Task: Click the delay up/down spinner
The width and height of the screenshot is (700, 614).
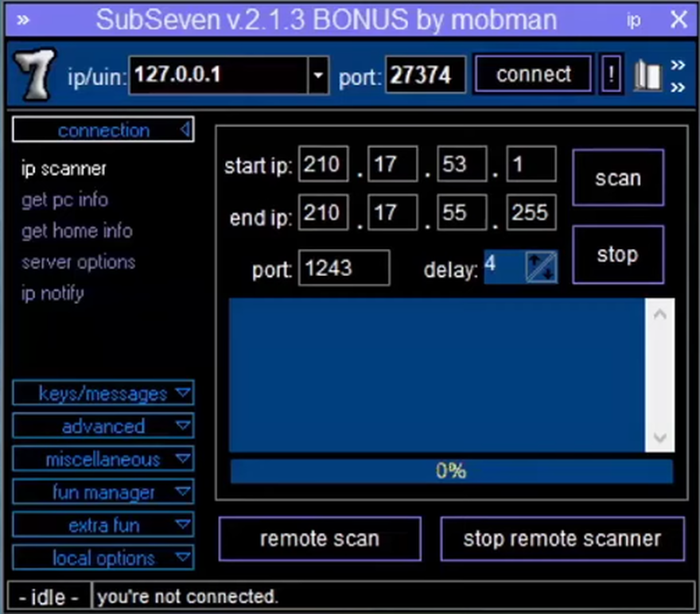Action: pos(541,267)
